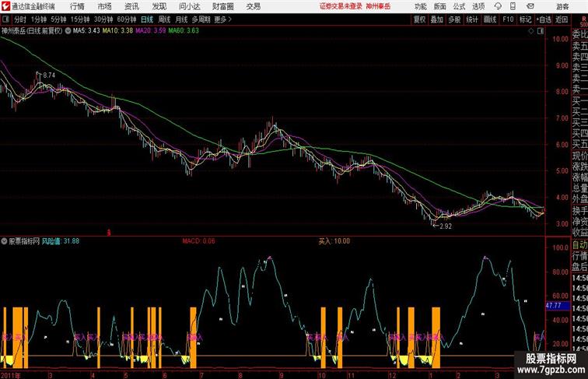The width and height of the screenshot is (588, 379).
Task: Click the 通达信 red logo icon
Action: coord(5,6)
